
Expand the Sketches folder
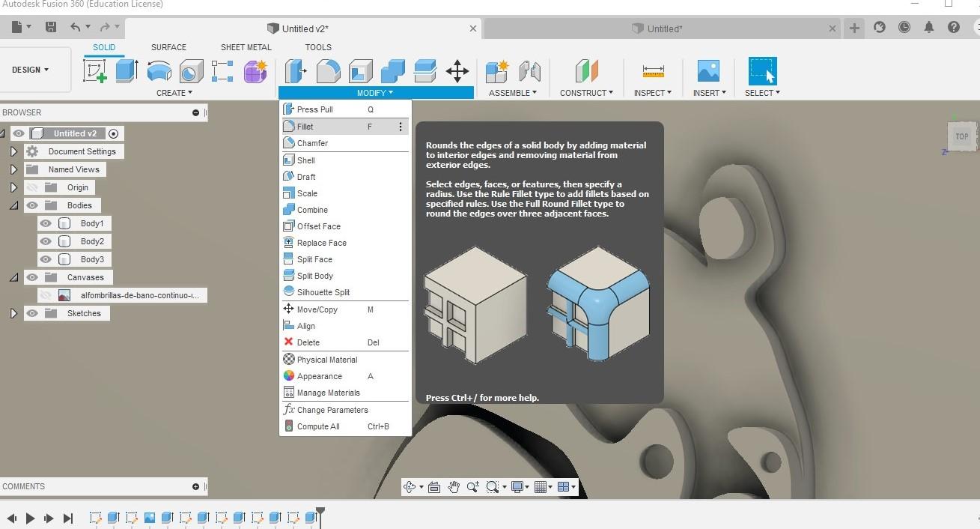pyautogui.click(x=13, y=313)
